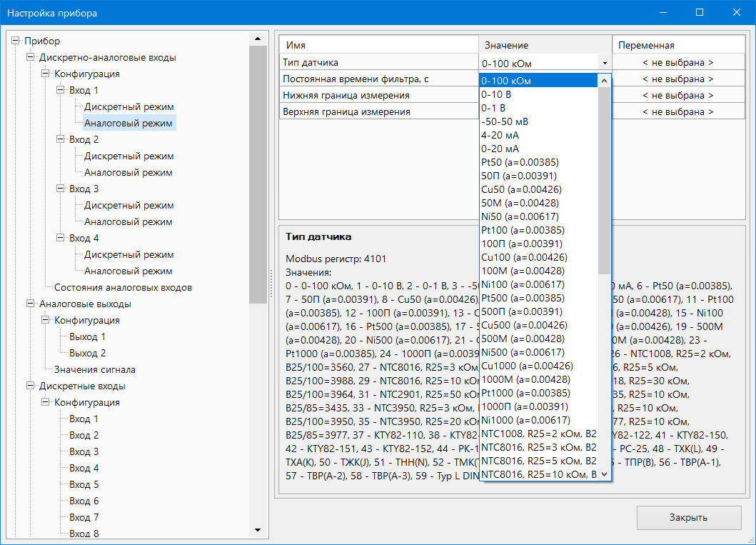Screen dimensions: 756x545
Task: Click the Закрыть button
Action: pos(688,518)
